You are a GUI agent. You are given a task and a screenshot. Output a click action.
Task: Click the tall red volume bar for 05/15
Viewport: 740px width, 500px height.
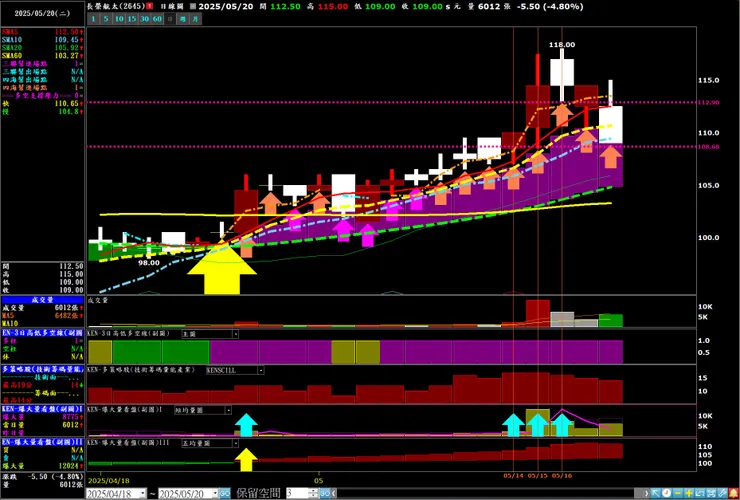(x=538, y=313)
